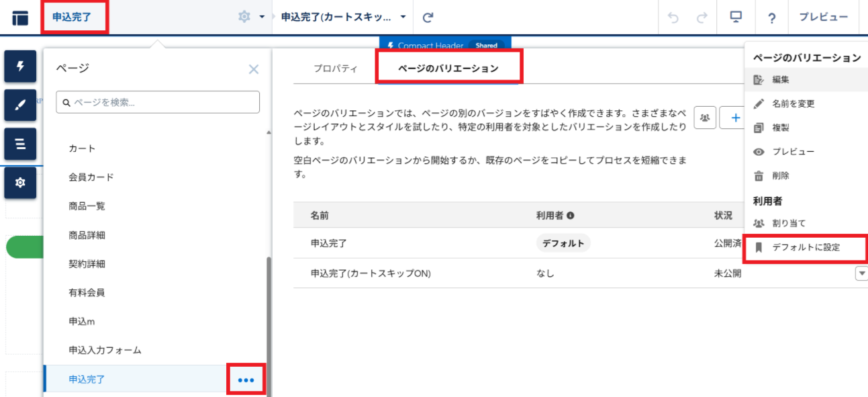
Task: Click the three-dots button beside 申込完了
Action: click(246, 380)
